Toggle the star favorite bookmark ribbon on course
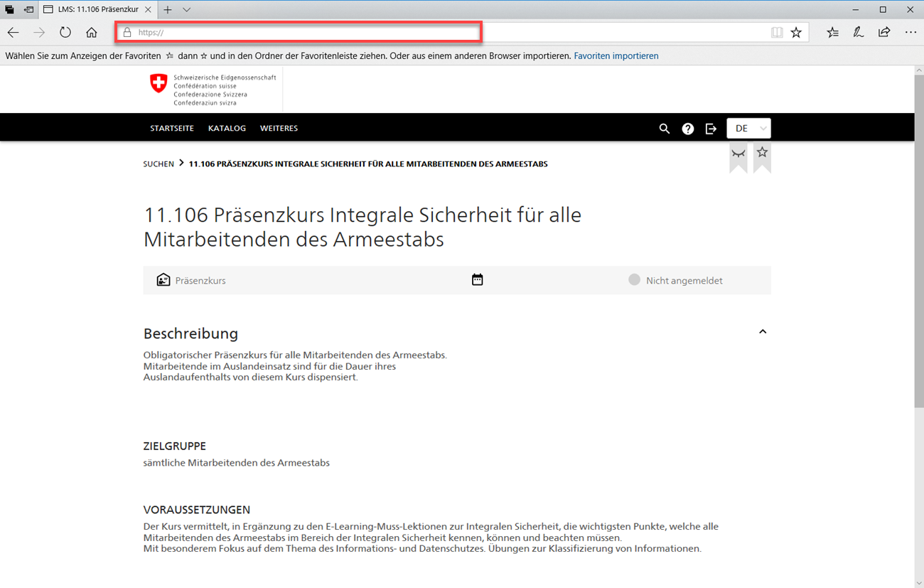Viewport: 924px width, 588px height. tap(762, 154)
